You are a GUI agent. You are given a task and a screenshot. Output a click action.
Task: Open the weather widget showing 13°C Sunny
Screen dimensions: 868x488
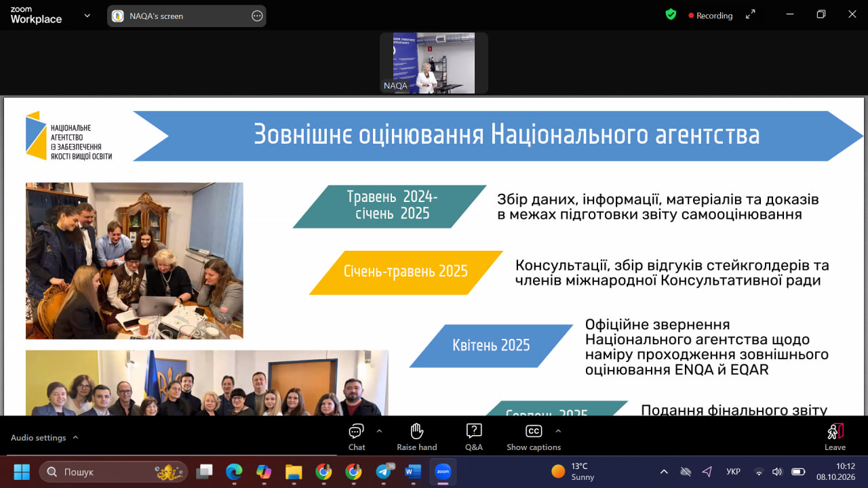[x=573, y=472]
